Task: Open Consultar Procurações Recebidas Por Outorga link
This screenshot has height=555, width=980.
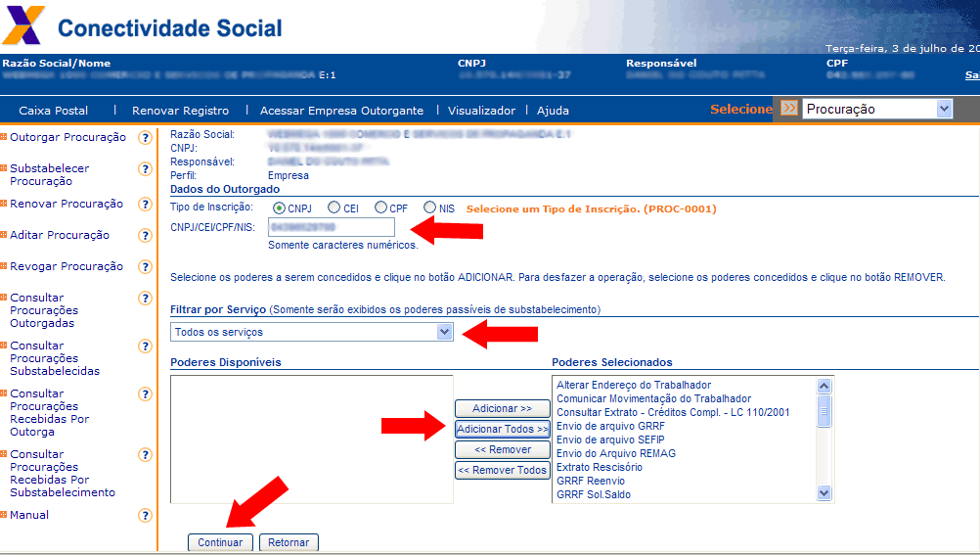Action: (49, 412)
